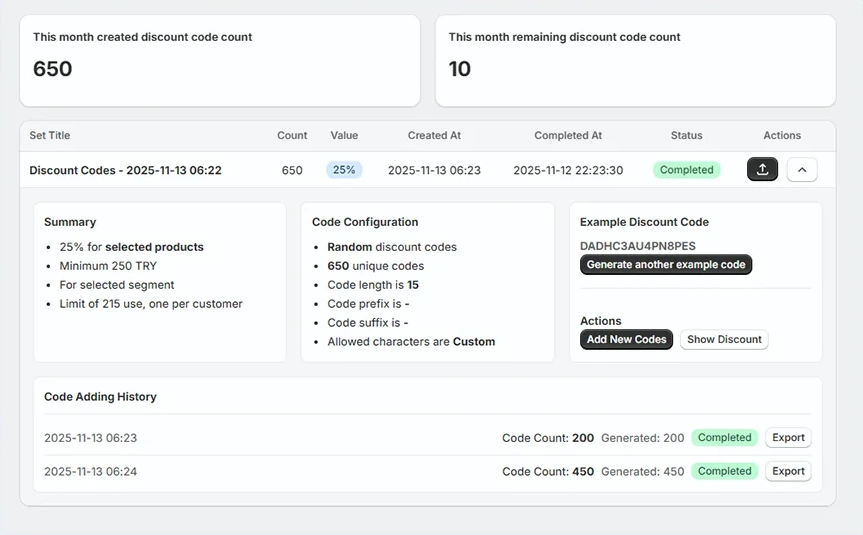Click the 'Code Count: 450' text
Viewport: 863px width, 535px height.
[x=548, y=471]
